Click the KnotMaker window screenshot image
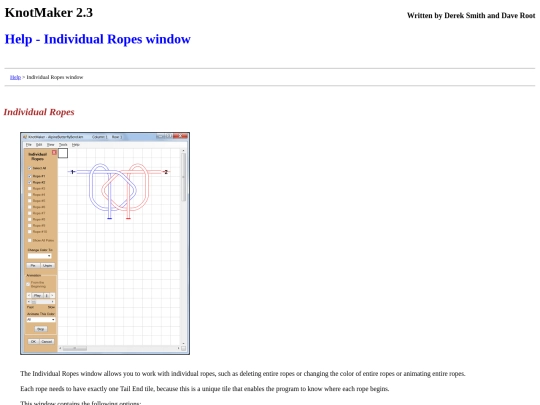 pos(105,243)
